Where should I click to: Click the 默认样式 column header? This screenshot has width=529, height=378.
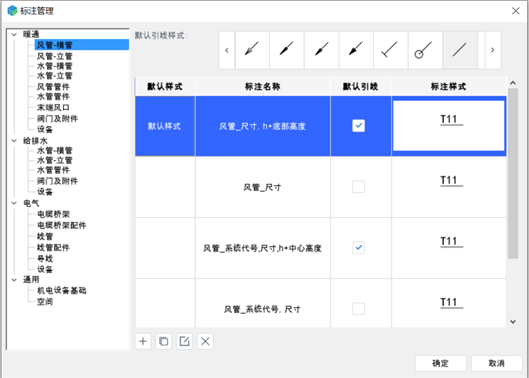pyautogui.click(x=165, y=86)
